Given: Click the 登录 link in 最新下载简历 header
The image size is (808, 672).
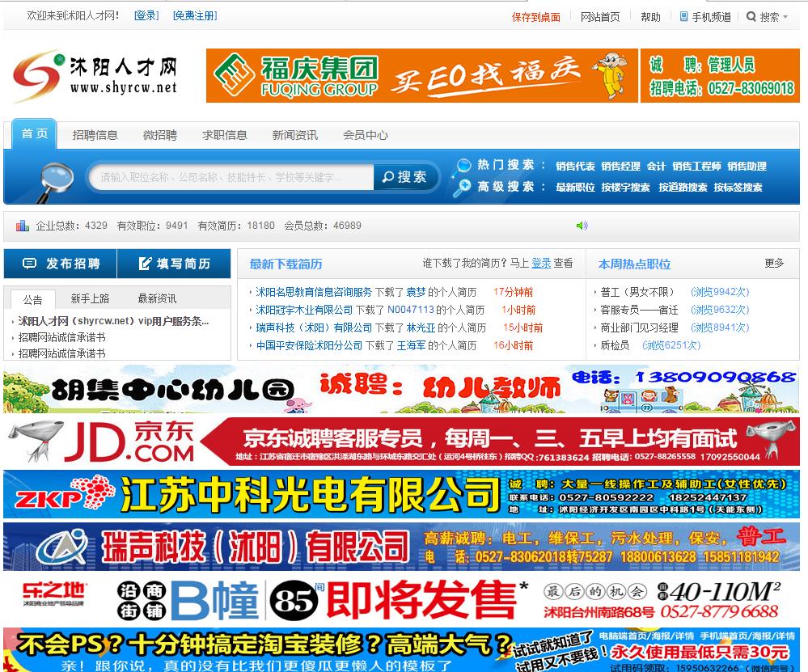Looking at the screenshot, I should [541, 264].
